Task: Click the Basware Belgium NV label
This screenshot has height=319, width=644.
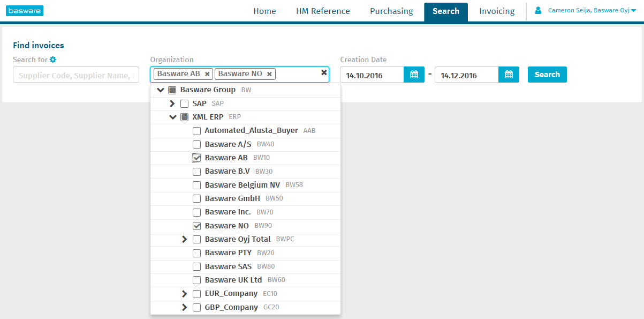Action: 243,185
